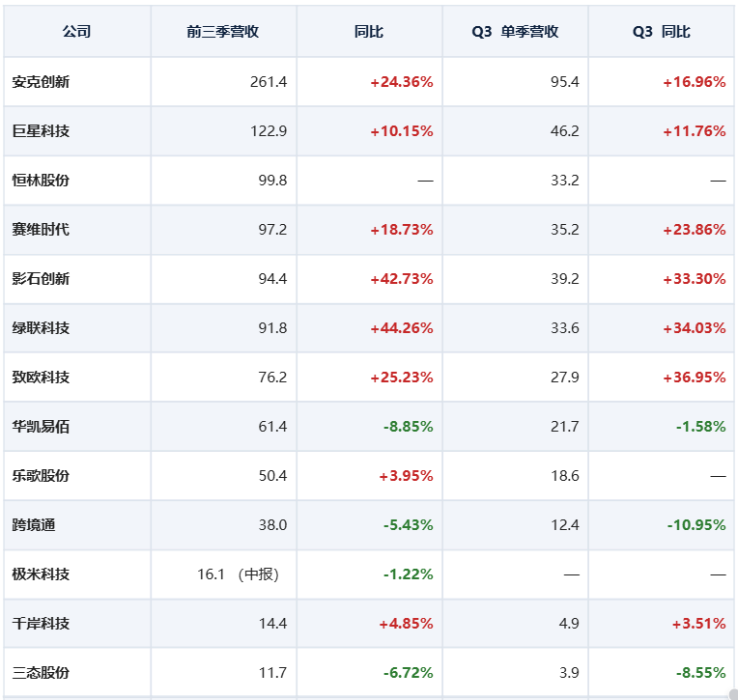
Task: Click 华凯易佰 revenue value 61.4
Action: point(272,427)
